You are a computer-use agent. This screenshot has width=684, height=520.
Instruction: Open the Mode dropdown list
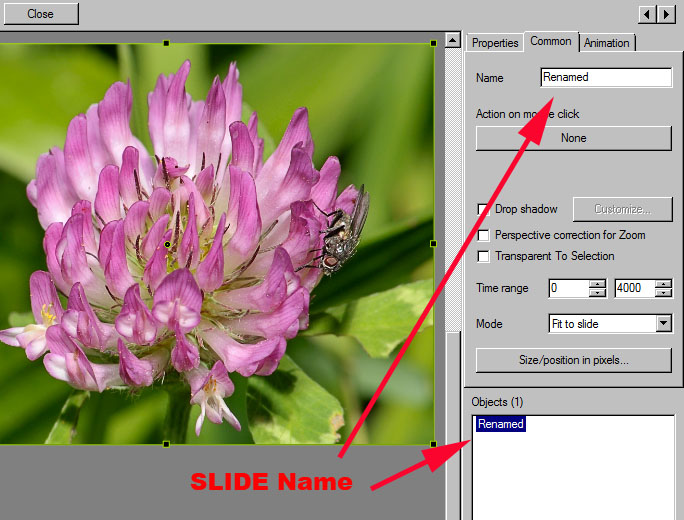pos(663,324)
